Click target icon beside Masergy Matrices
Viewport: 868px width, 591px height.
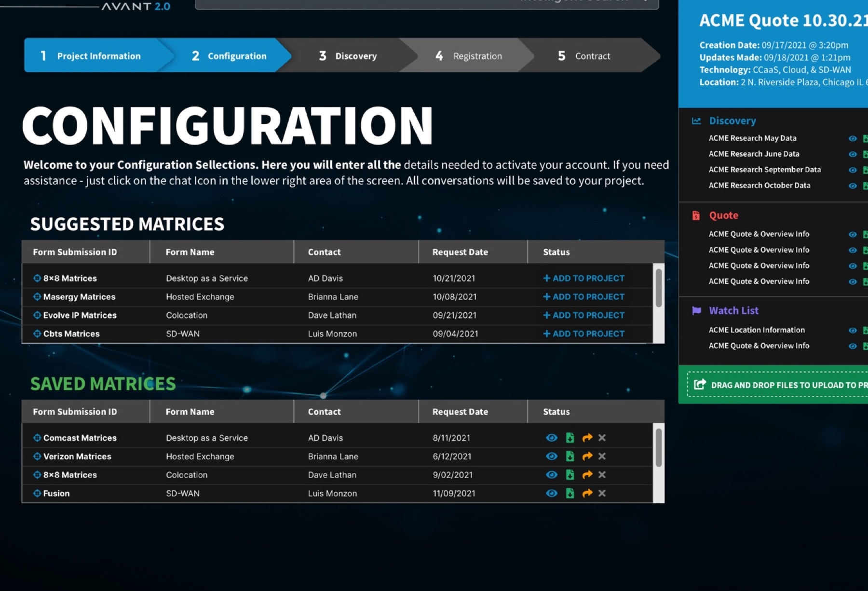click(x=37, y=296)
